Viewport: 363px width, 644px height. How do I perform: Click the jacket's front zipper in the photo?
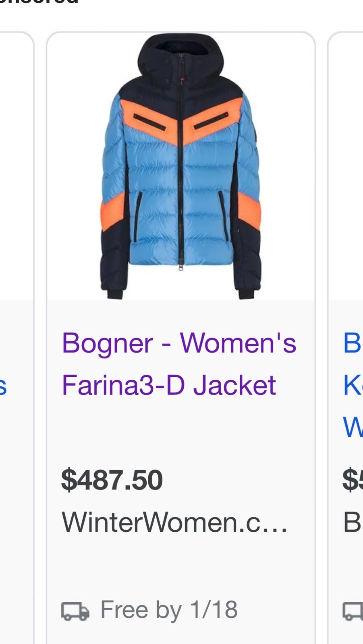(x=180, y=169)
